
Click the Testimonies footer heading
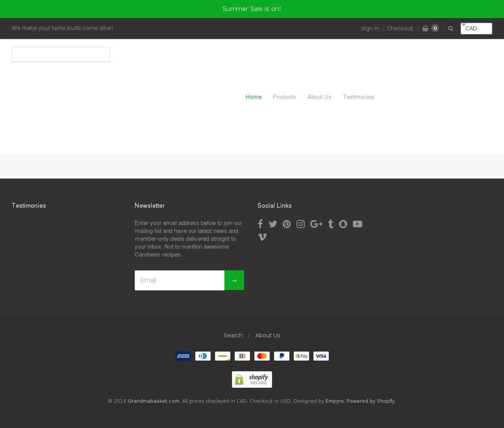click(29, 205)
